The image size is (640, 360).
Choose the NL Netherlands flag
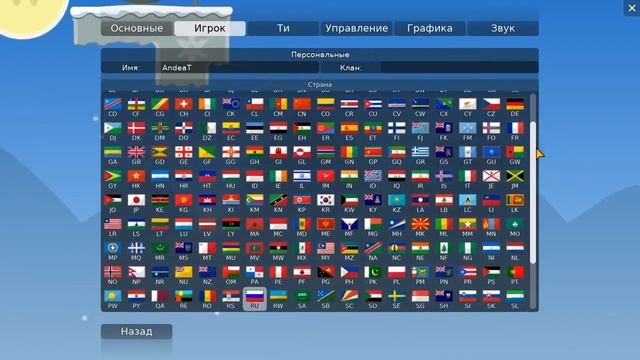pos(515,248)
